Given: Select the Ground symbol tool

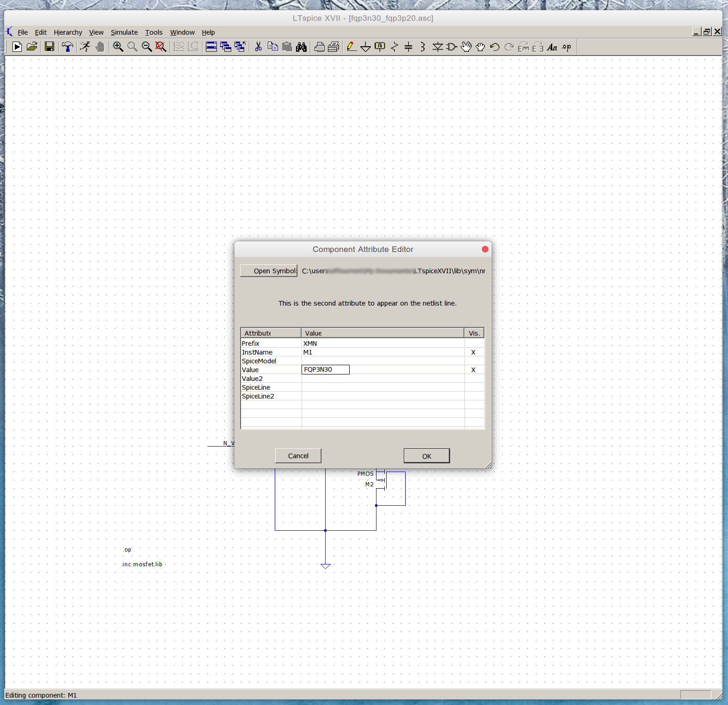Looking at the screenshot, I should (365, 47).
